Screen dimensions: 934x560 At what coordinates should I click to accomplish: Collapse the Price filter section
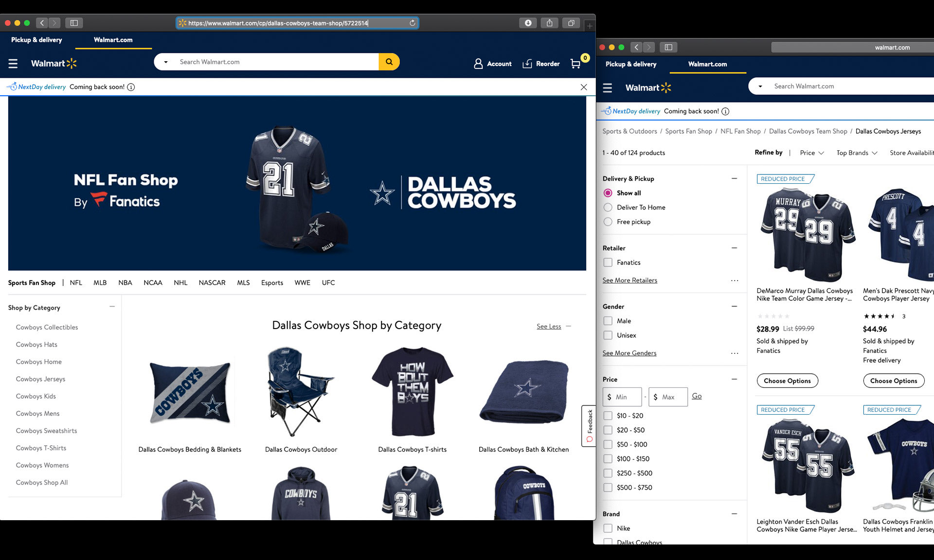pos(735,379)
